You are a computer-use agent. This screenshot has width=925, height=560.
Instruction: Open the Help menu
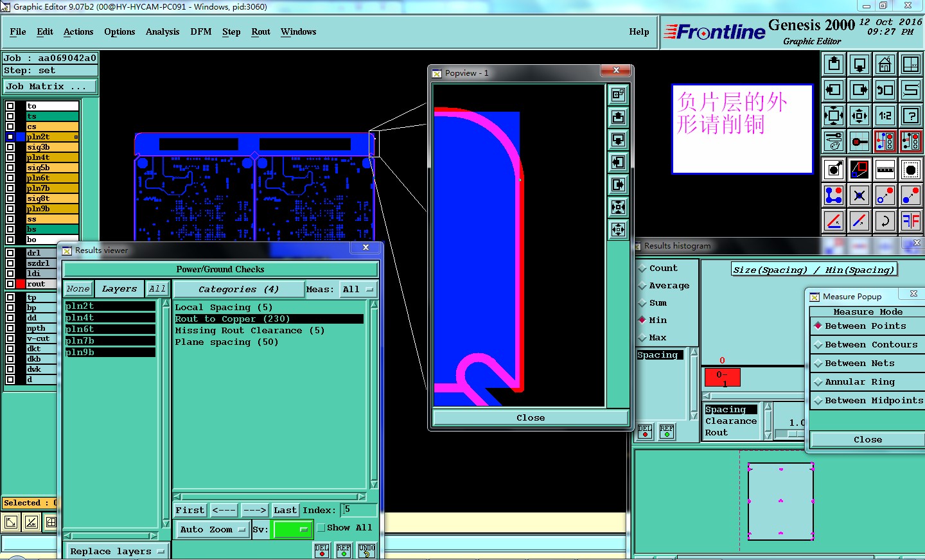tap(639, 31)
